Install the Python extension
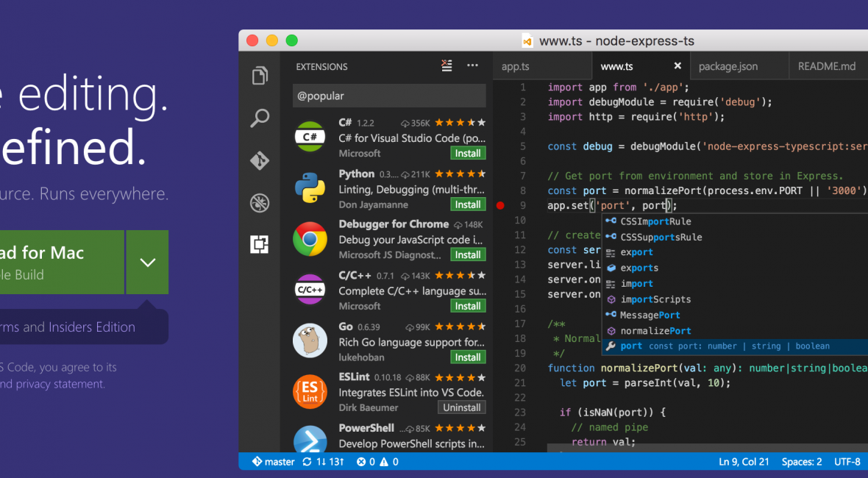The image size is (868, 478). (468, 204)
